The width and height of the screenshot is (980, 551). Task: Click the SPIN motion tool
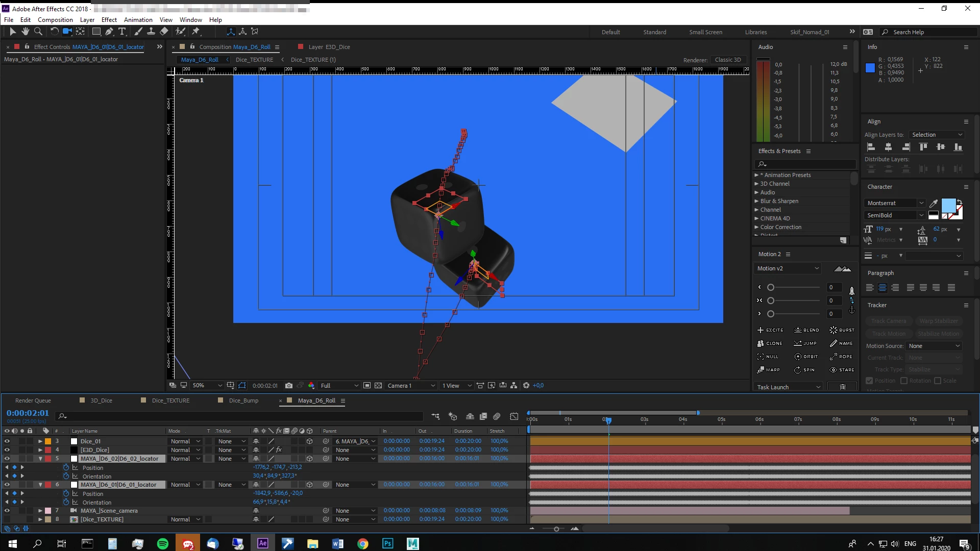(x=804, y=370)
